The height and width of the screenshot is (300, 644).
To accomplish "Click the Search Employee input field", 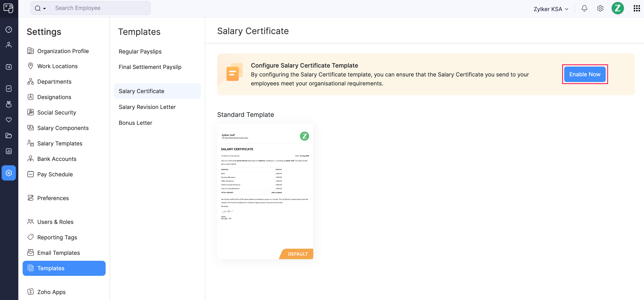I will [100, 8].
